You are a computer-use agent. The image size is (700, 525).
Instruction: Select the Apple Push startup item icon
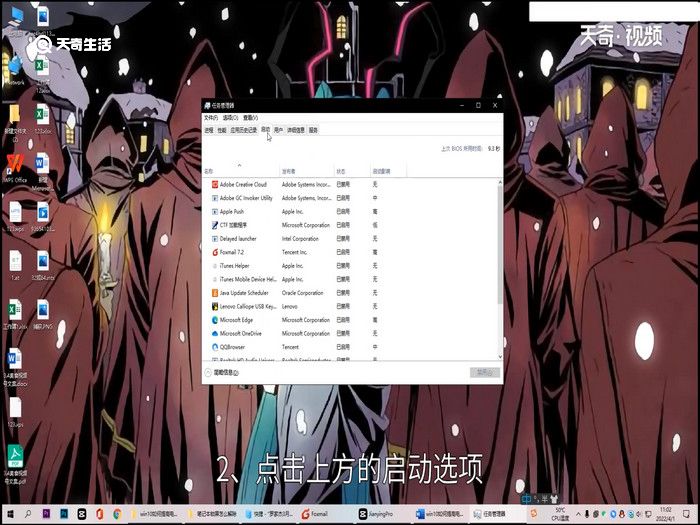[215, 212]
